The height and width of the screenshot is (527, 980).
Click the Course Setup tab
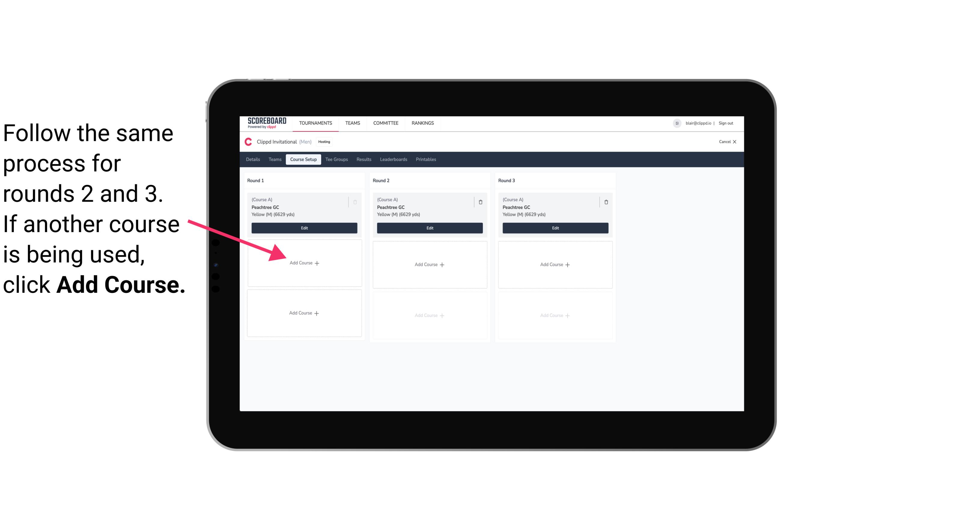click(303, 160)
